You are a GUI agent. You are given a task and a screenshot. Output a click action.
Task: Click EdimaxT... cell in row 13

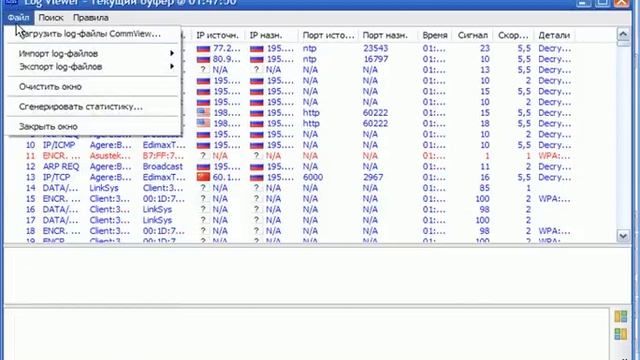[164, 178]
